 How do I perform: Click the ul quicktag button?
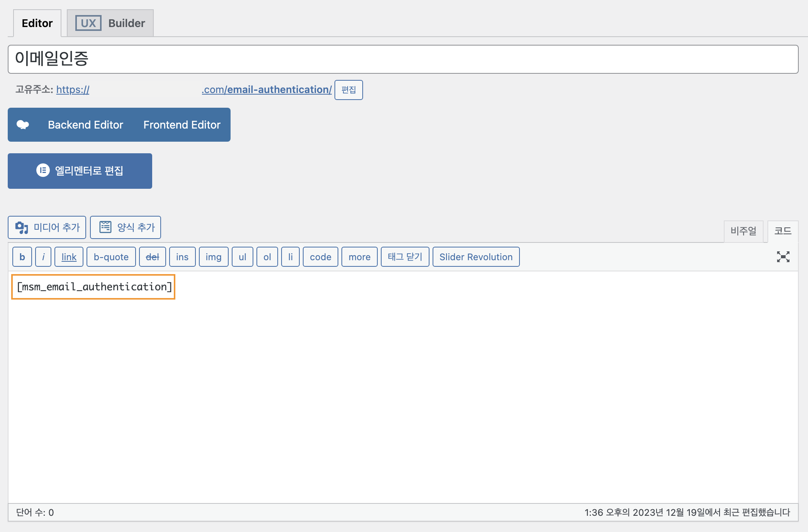pos(243,257)
